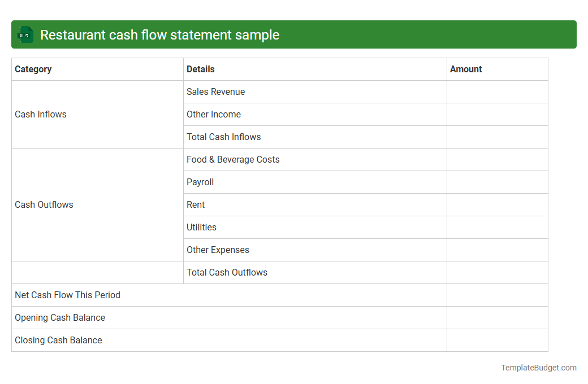Screen dimensions: 588x384
Task: Select the Opening Cash Balance row
Action: (x=60, y=317)
